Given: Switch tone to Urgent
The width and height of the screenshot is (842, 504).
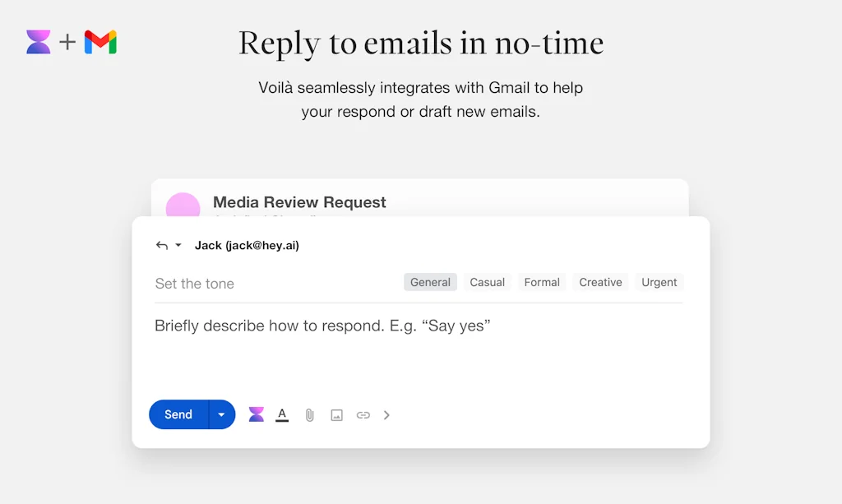Looking at the screenshot, I should (x=659, y=282).
